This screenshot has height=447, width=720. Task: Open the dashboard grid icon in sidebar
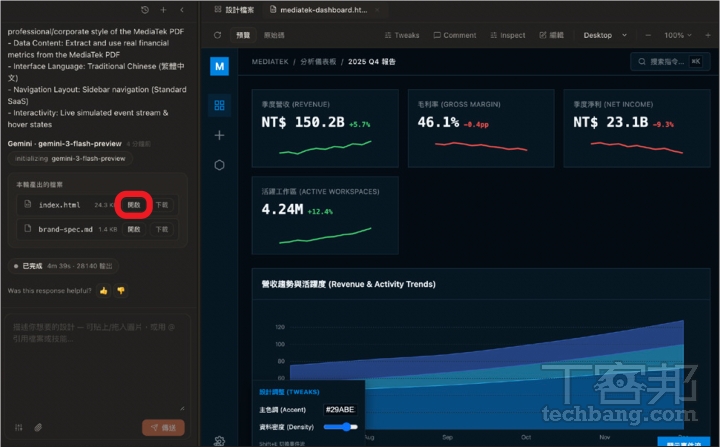tap(219, 105)
